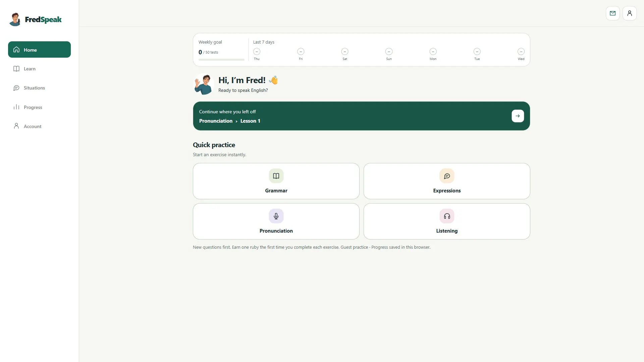Viewport: 644px width, 362px height.
Task: Click the Wed day circle
Action: 521,52
